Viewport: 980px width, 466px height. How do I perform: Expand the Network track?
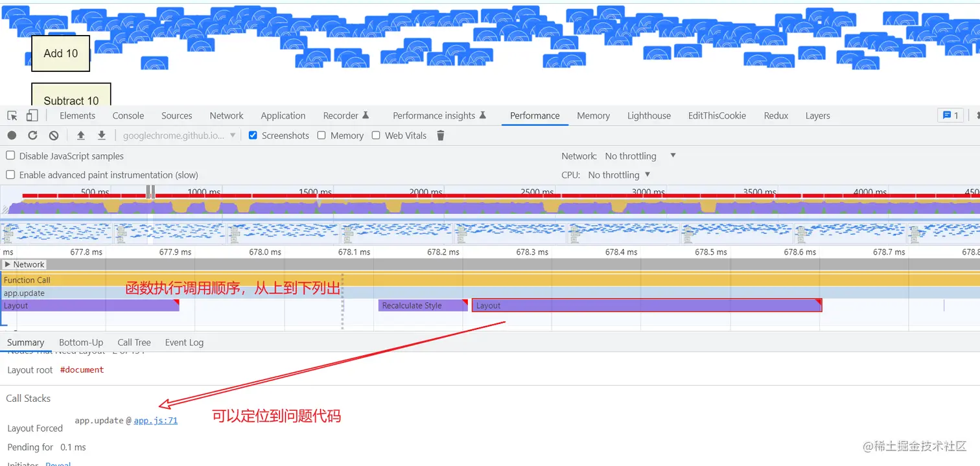pos(8,264)
